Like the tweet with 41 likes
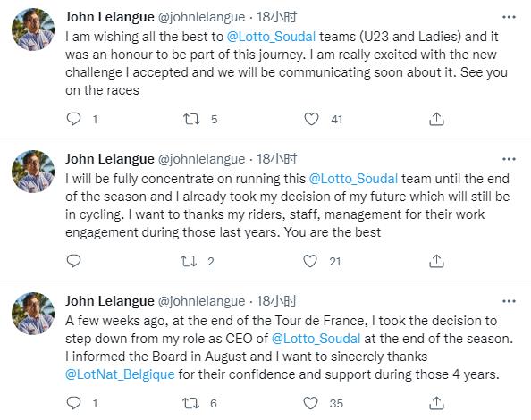 [x=311, y=119]
